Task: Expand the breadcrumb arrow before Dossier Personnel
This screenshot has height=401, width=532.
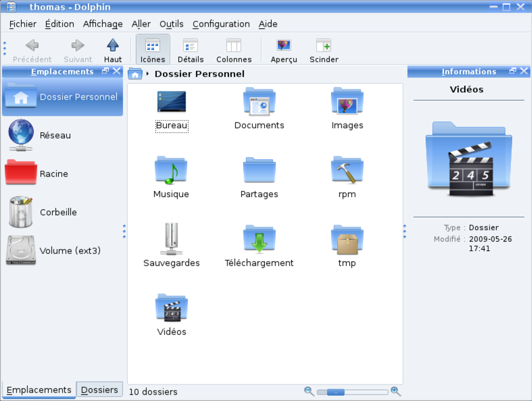Action: point(148,74)
